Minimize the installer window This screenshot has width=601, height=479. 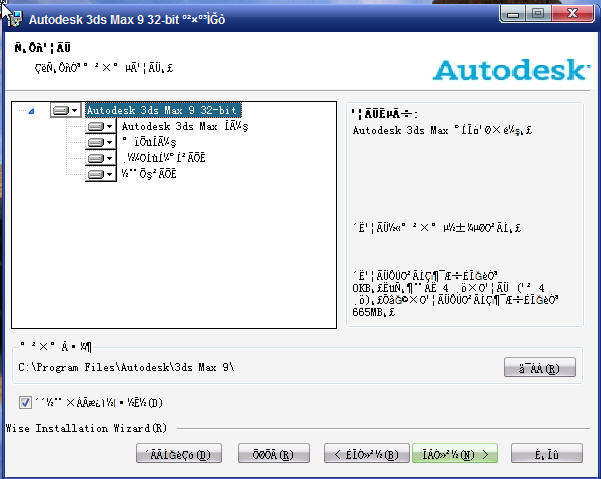(x=513, y=14)
